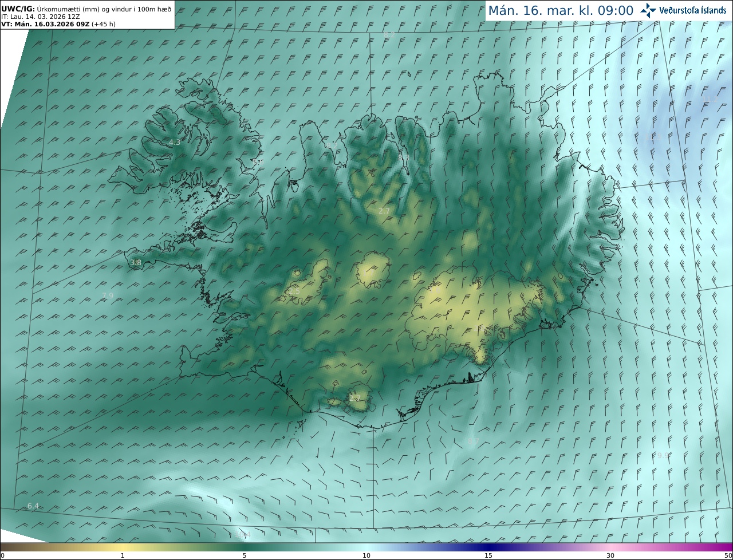Click the 0 tick on the color scale
The image size is (733, 560).
[2, 555]
